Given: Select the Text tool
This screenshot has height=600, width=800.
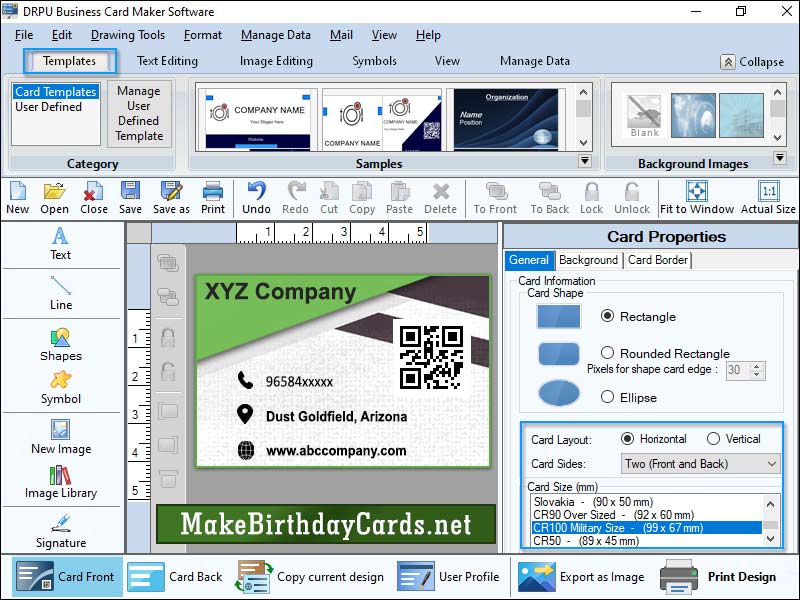Looking at the screenshot, I should click(60, 247).
